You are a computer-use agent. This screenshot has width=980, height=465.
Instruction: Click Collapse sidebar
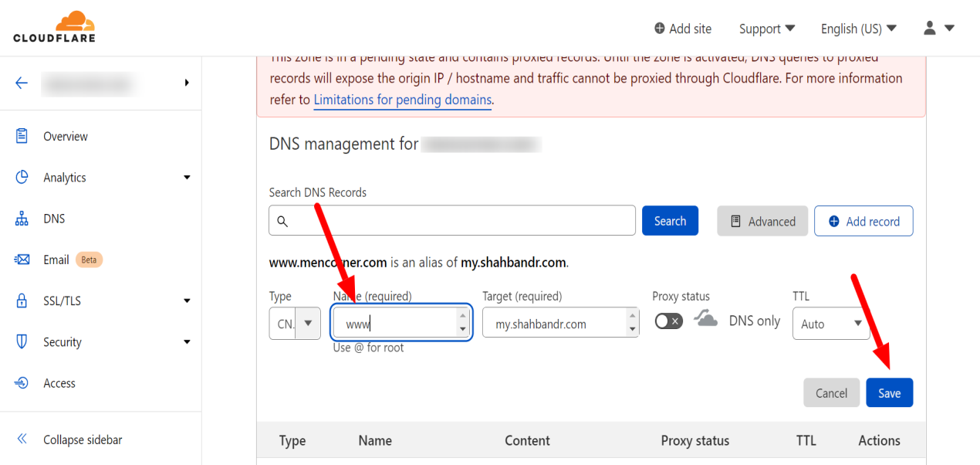pyautogui.click(x=83, y=440)
